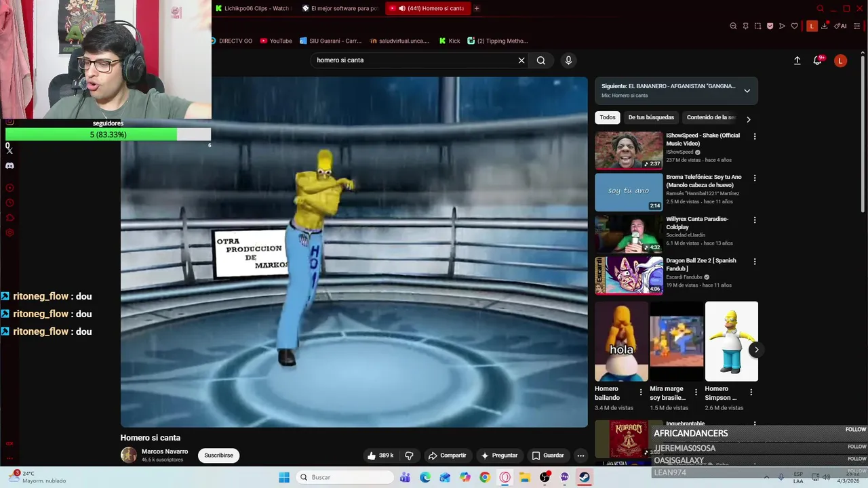Image resolution: width=868 pixels, height=488 pixels.
Task: Open the Dragon Ball Zee 2 Spanish Fandub title
Action: point(701,264)
